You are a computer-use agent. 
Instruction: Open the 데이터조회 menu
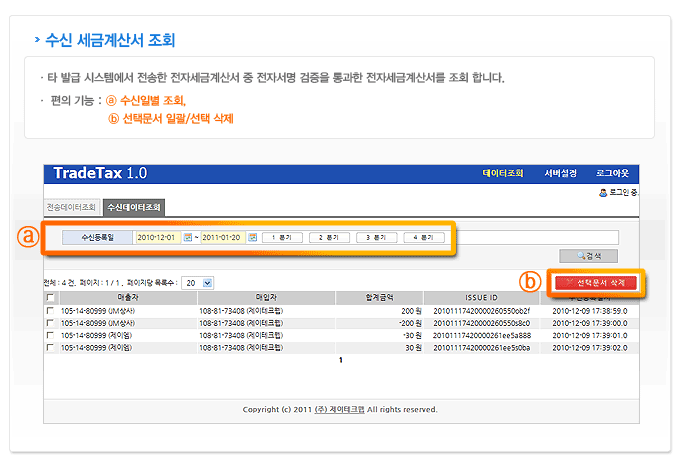tap(503, 173)
